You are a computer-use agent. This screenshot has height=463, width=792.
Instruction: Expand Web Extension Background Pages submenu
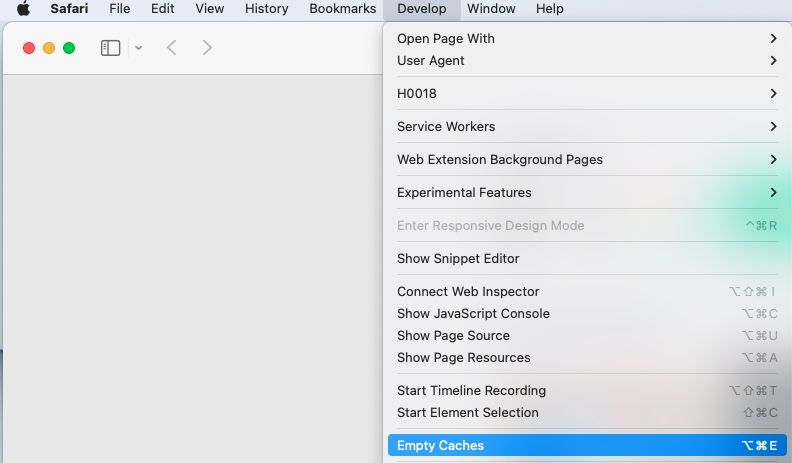coord(587,160)
